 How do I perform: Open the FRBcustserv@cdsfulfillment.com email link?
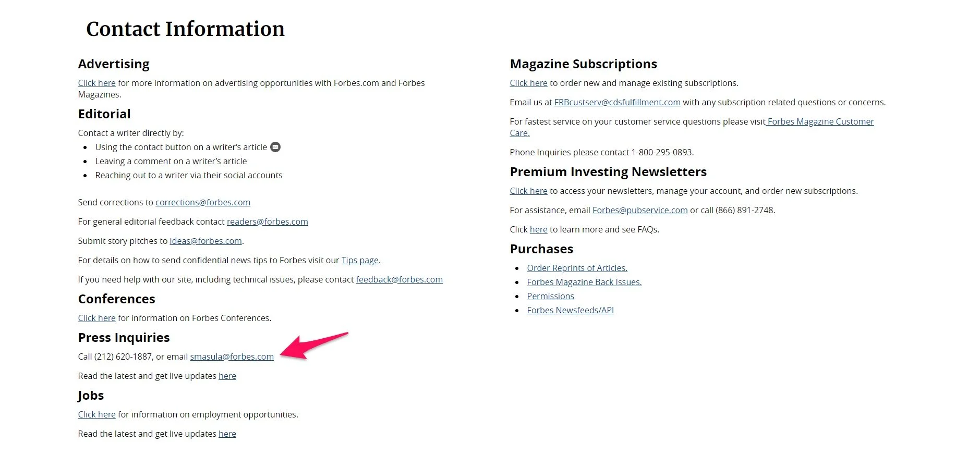[618, 102]
